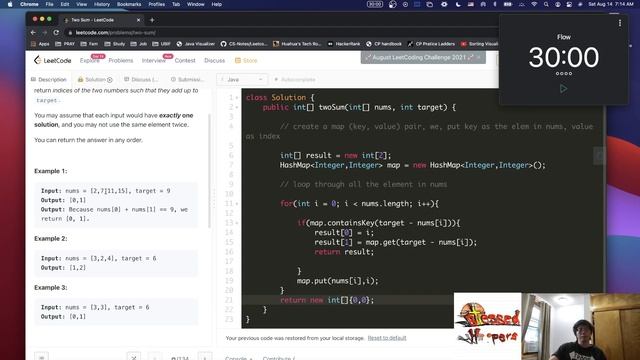Expand the Console panel

tap(239, 358)
